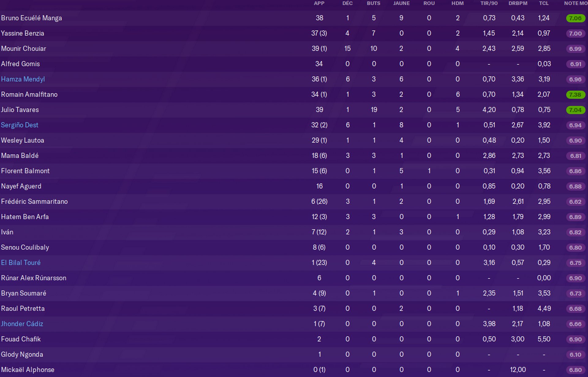Image resolution: width=588 pixels, height=377 pixels.
Task: Open Jhonder Cádiz player page
Action: click(22, 324)
